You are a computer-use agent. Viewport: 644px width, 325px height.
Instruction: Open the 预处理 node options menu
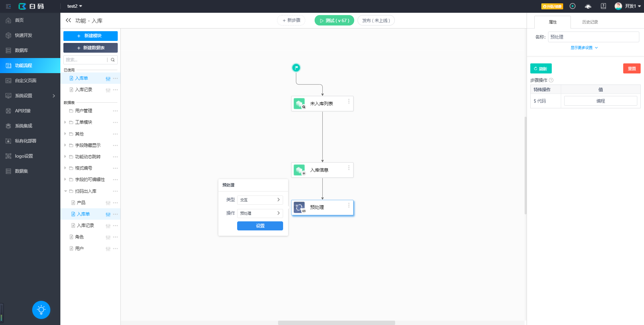point(349,205)
